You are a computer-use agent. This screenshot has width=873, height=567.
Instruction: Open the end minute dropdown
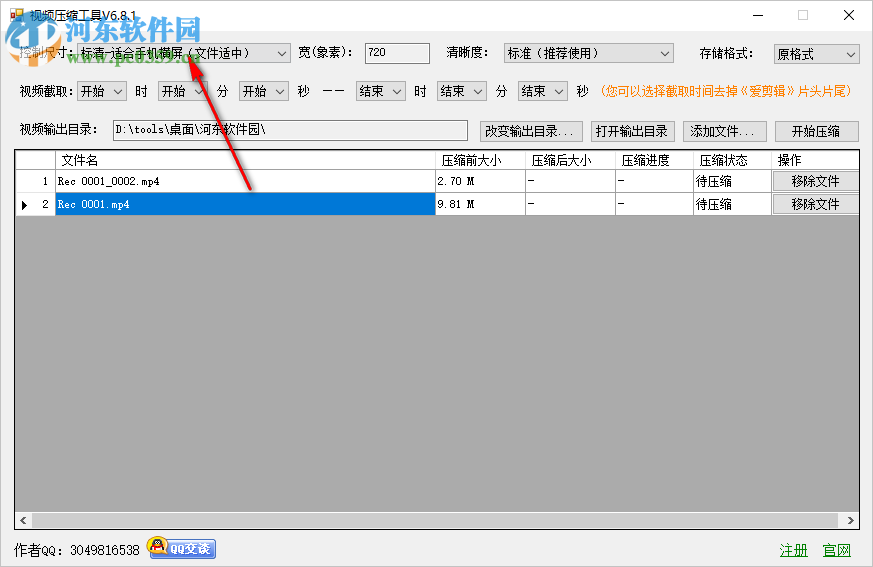pyautogui.click(x=462, y=91)
